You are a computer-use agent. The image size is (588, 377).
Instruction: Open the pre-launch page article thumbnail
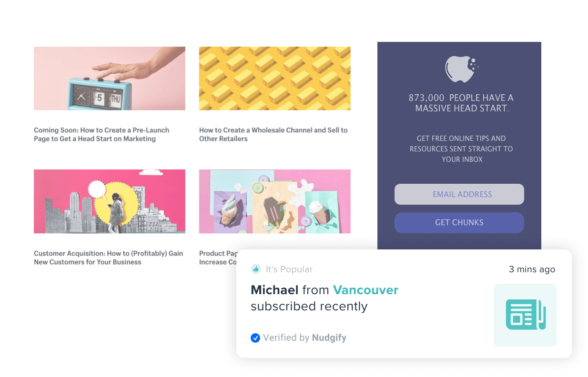point(110,79)
